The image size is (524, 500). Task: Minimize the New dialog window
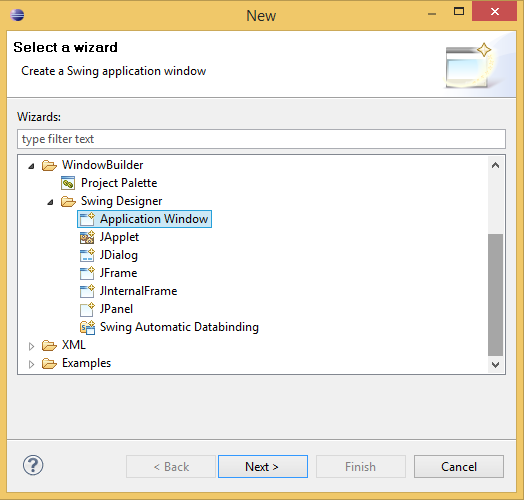432,14
